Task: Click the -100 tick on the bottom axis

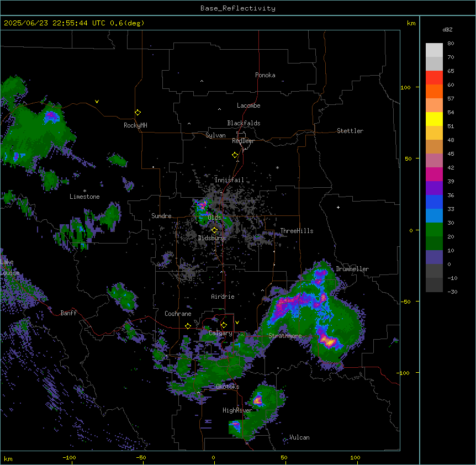Action: pyautogui.click(x=69, y=457)
